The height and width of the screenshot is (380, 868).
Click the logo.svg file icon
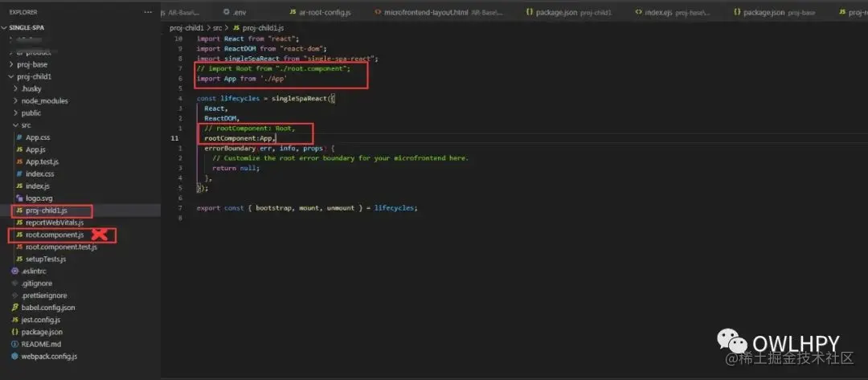pos(19,198)
